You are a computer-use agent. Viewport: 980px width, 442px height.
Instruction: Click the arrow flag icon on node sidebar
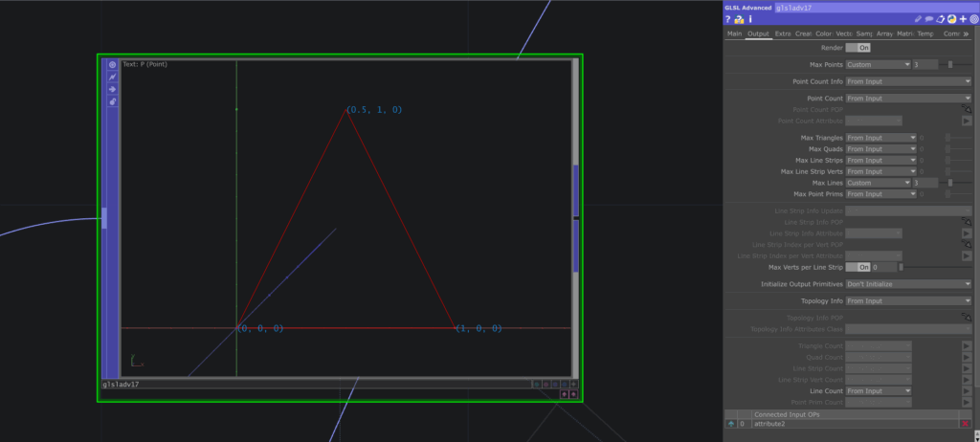click(x=112, y=89)
